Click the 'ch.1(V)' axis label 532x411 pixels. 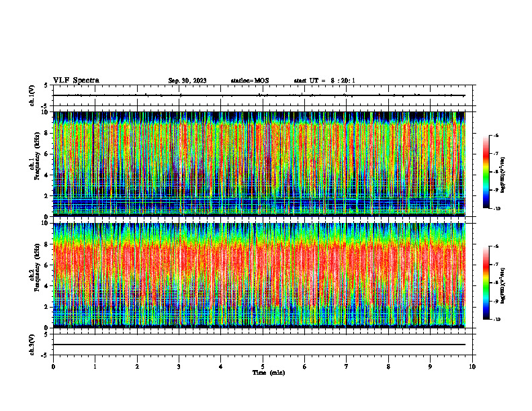(32, 95)
